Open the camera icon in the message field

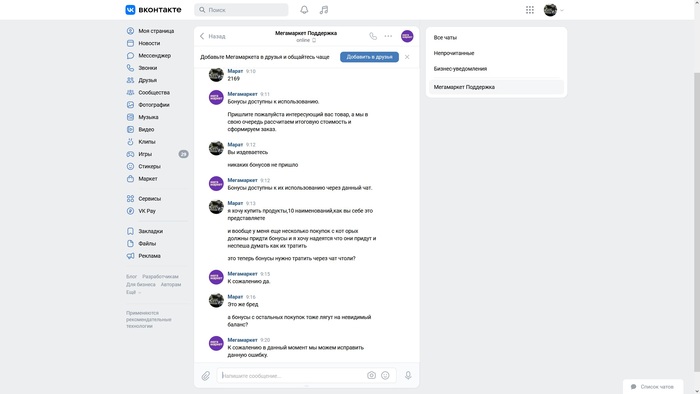coord(371,375)
